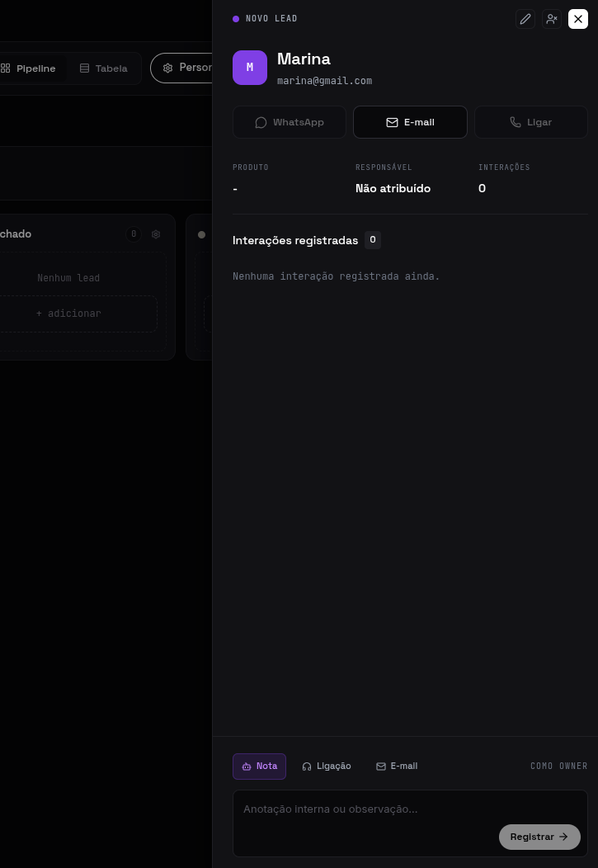Click the remove user icon in header

pyautogui.click(x=552, y=19)
